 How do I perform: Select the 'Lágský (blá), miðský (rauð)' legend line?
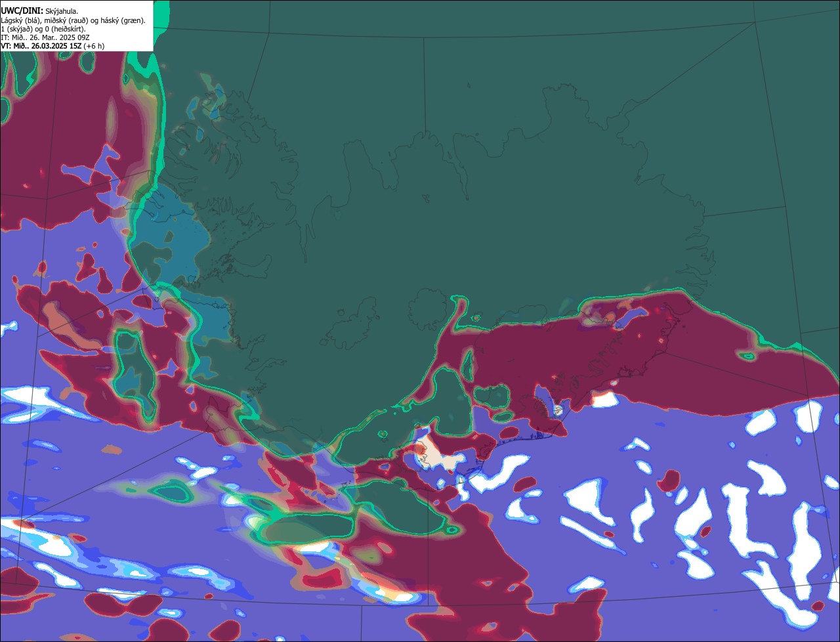pyautogui.click(x=73, y=20)
